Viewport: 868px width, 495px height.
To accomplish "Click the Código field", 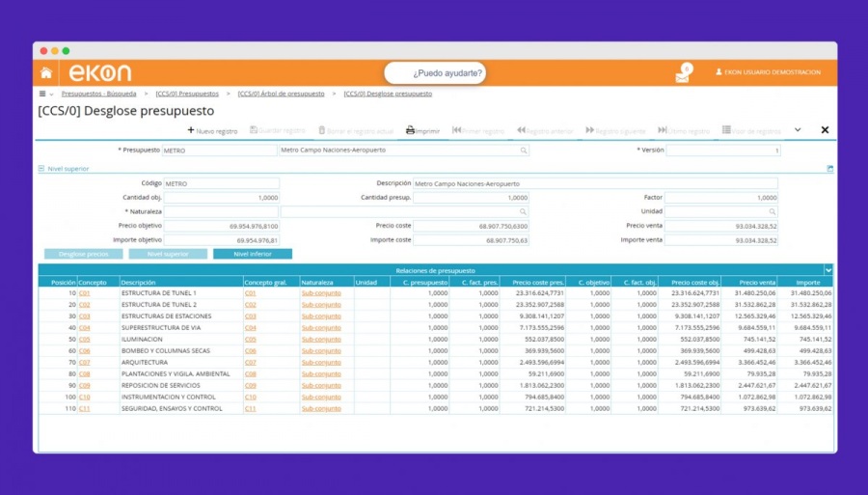I will [222, 184].
